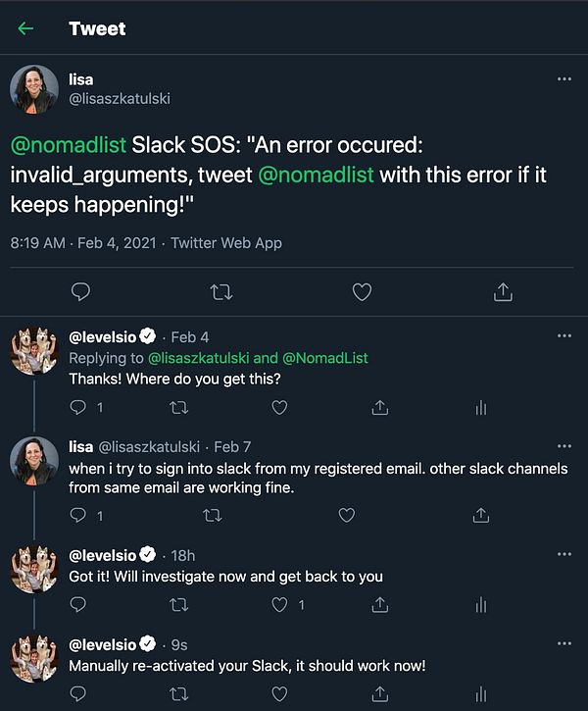View analytics for 'Where do you get this?' reply
Image resolution: width=588 pixels, height=711 pixels.
tap(480, 407)
